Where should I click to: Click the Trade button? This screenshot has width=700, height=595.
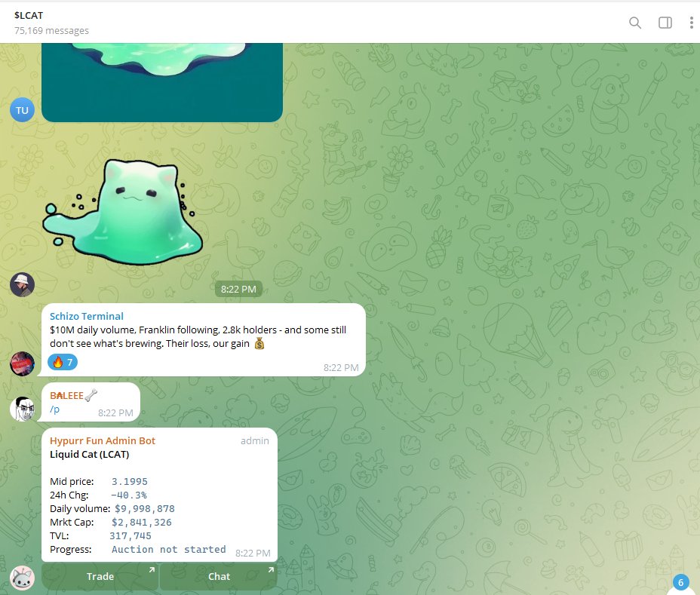pyautogui.click(x=100, y=576)
